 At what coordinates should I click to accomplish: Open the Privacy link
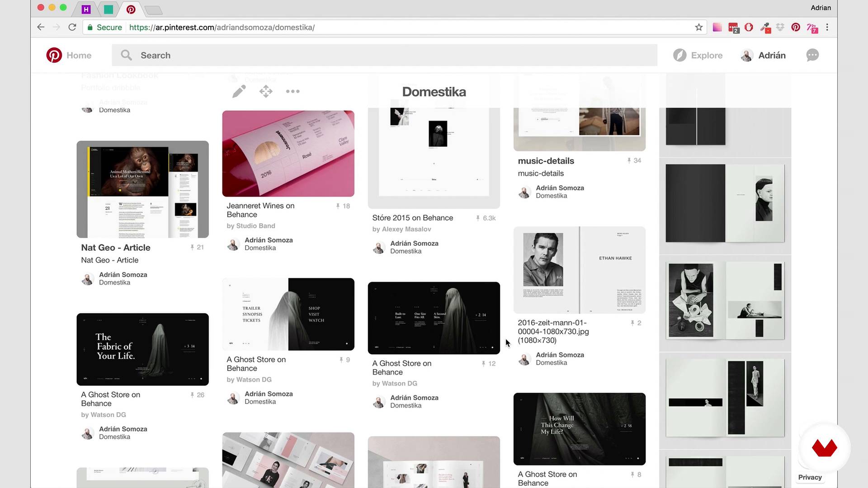(810, 477)
